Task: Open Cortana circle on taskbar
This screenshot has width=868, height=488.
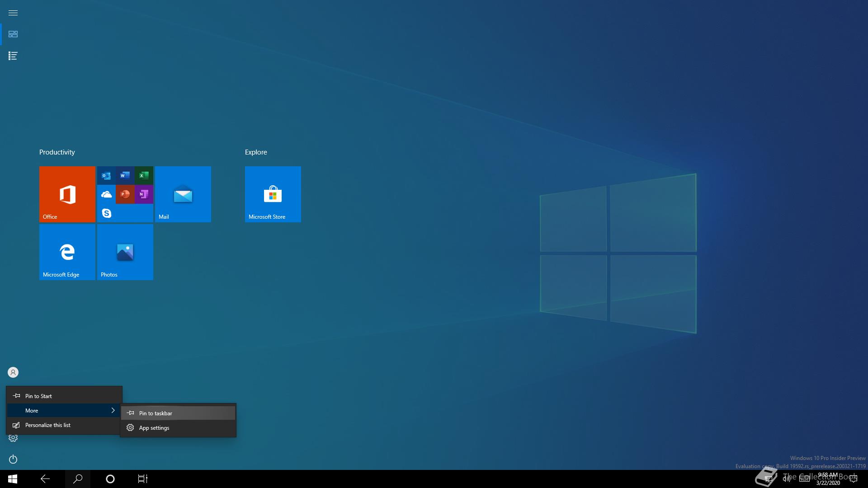Action: [110, 479]
